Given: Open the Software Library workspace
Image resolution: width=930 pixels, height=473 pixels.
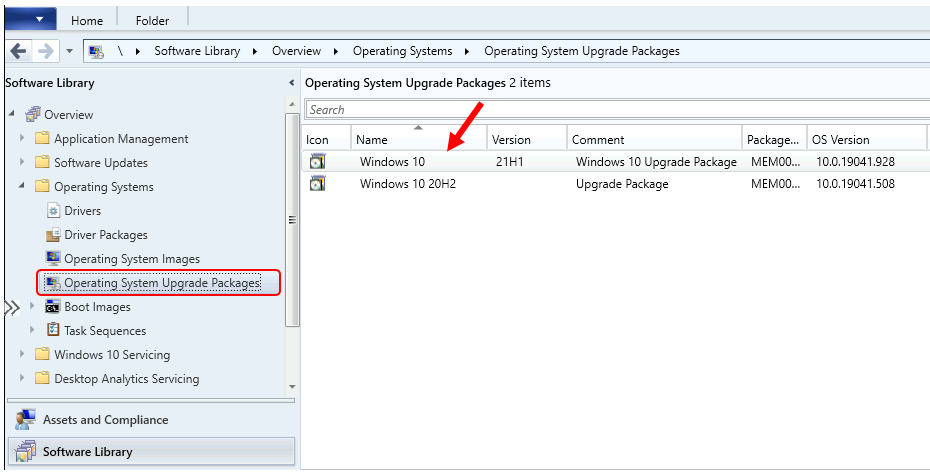Looking at the screenshot, I should coord(151,452).
